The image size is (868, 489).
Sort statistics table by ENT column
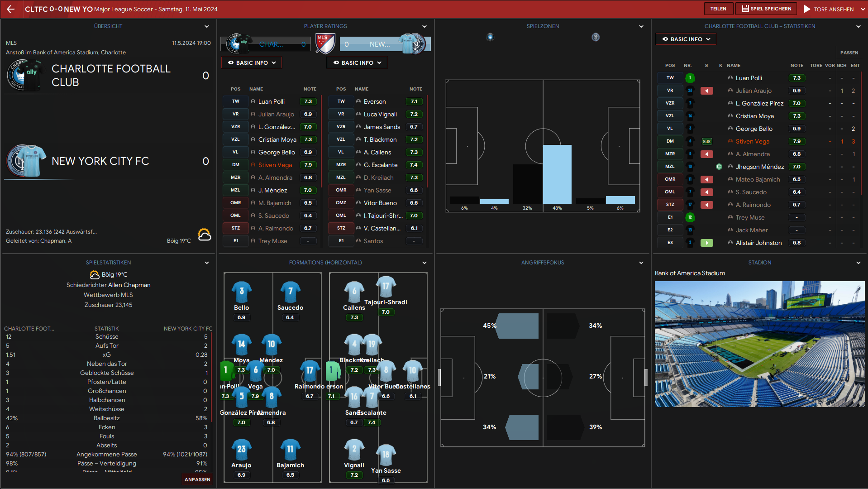[x=855, y=66]
